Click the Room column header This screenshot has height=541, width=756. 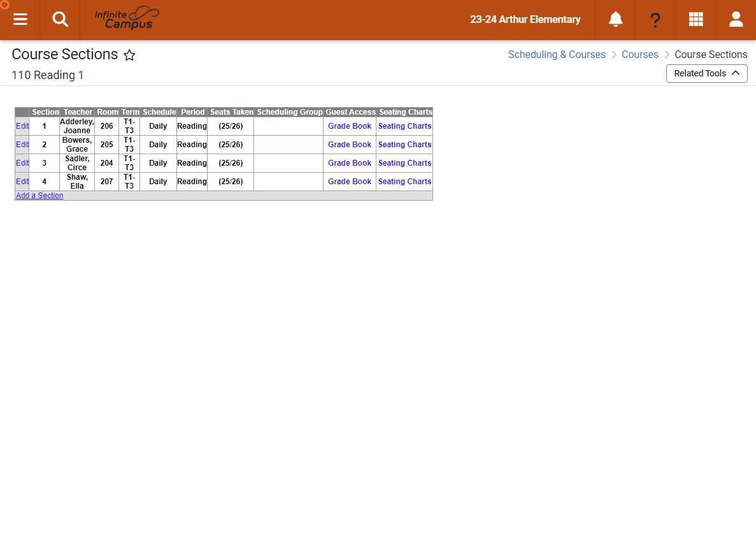[107, 112]
